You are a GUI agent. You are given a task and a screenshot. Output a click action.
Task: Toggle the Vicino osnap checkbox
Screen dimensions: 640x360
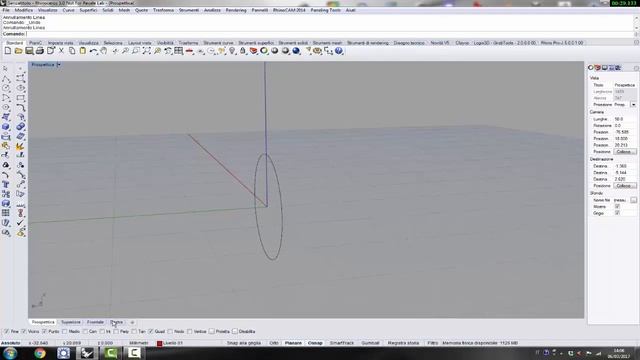pyautogui.click(x=24, y=331)
